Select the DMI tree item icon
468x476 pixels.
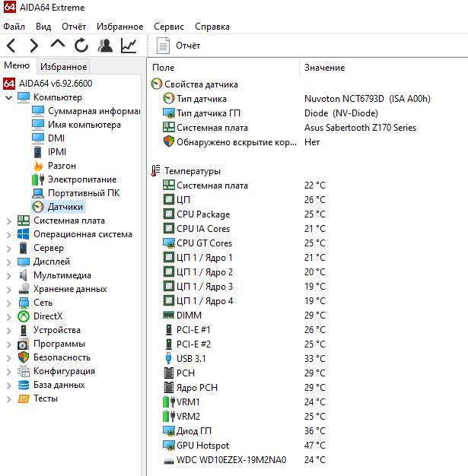(38, 138)
